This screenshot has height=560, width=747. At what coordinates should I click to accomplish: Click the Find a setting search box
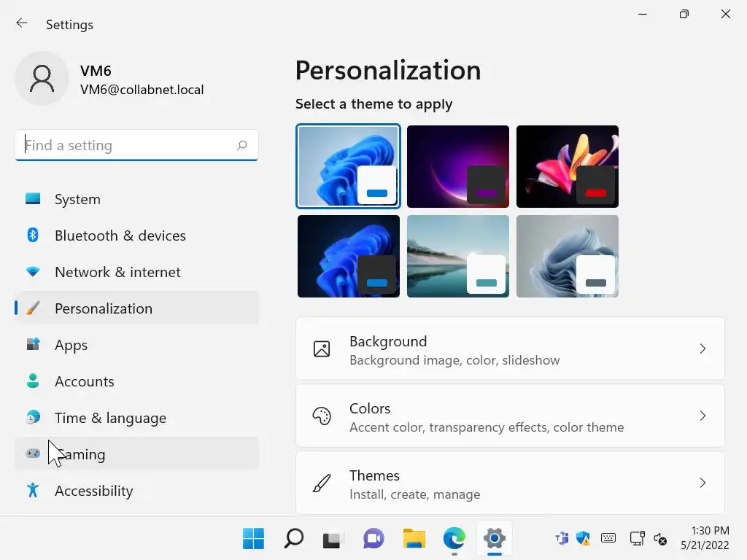[x=136, y=145]
